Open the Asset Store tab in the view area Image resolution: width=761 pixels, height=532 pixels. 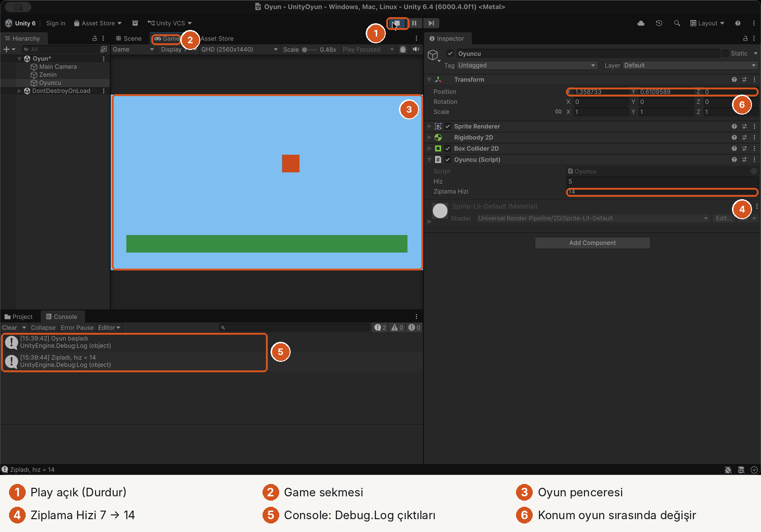pyautogui.click(x=217, y=39)
